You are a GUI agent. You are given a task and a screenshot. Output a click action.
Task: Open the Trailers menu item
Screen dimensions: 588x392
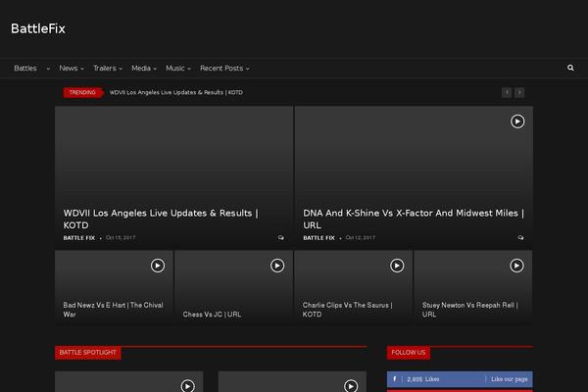pos(105,69)
